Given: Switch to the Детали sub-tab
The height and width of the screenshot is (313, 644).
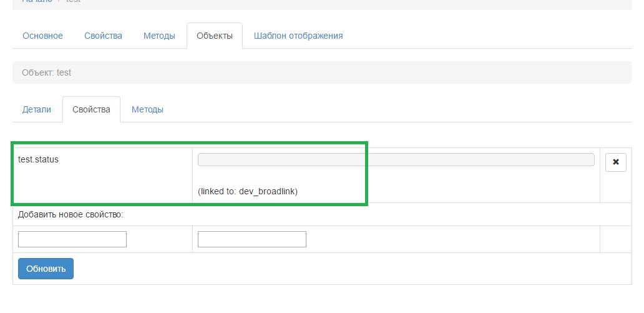Looking at the screenshot, I should click(x=37, y=109).
